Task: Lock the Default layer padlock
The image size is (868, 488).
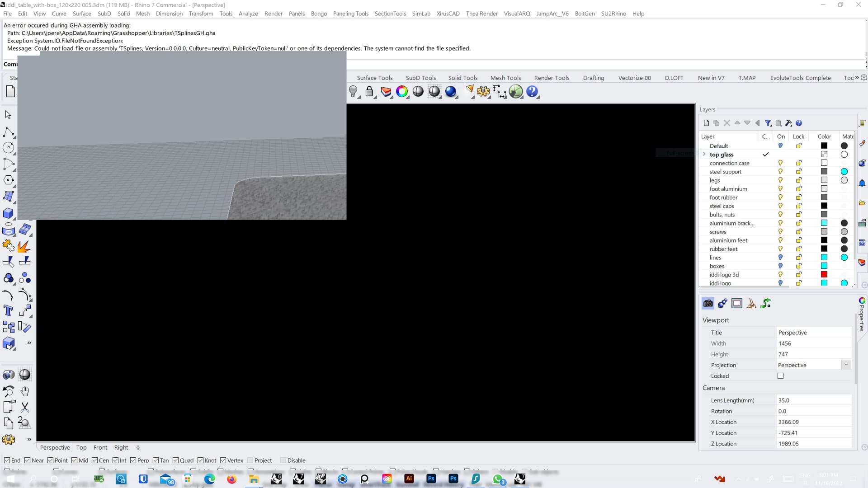Action: click(x=798, y=145)
